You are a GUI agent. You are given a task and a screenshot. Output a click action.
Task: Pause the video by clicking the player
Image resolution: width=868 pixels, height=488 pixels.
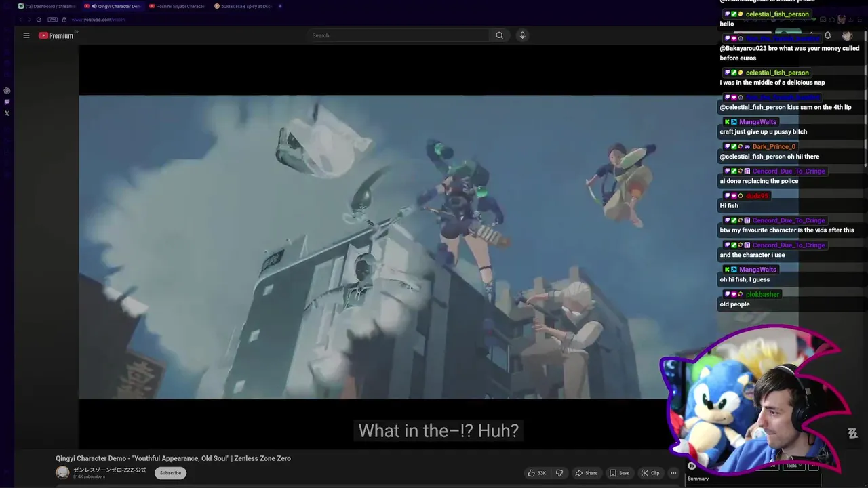pyautogui.click(x=397, y=247)
